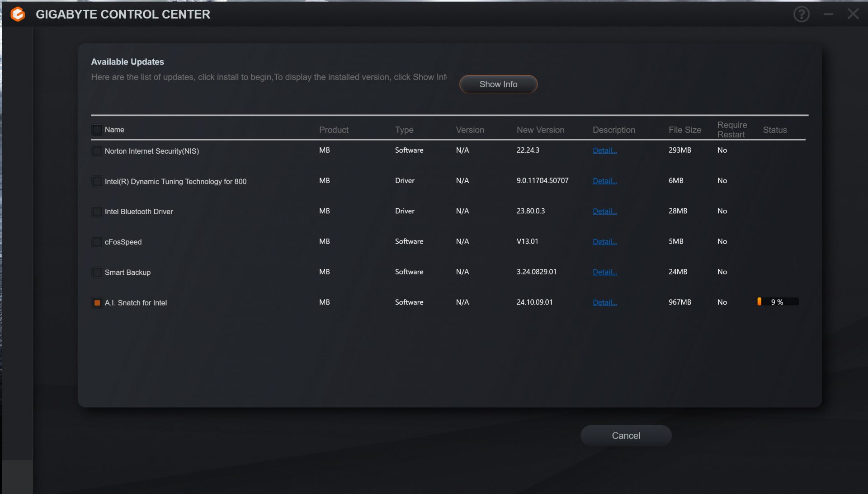This screenshot has height=494, width=868.
Task: Click the New Version column header
Action: click(540, 130)
